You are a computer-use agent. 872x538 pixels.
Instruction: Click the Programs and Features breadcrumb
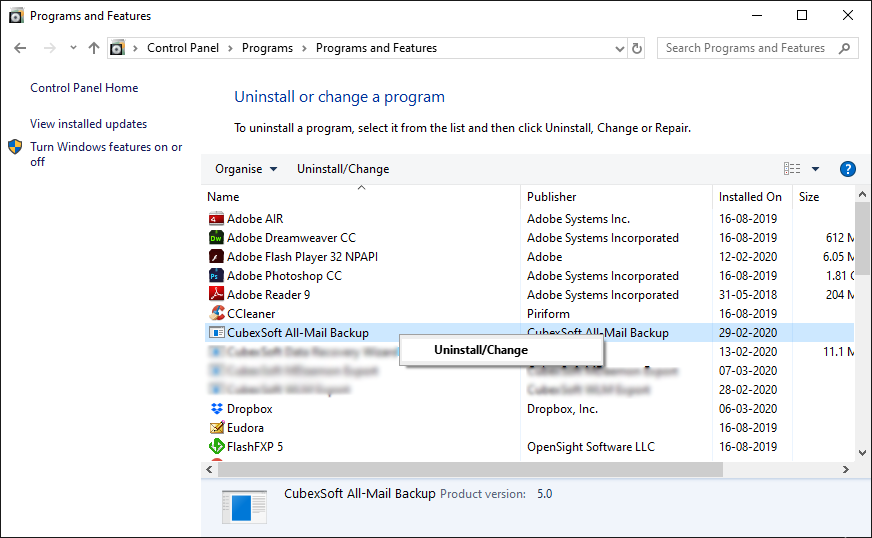click(x=376, y=48)
